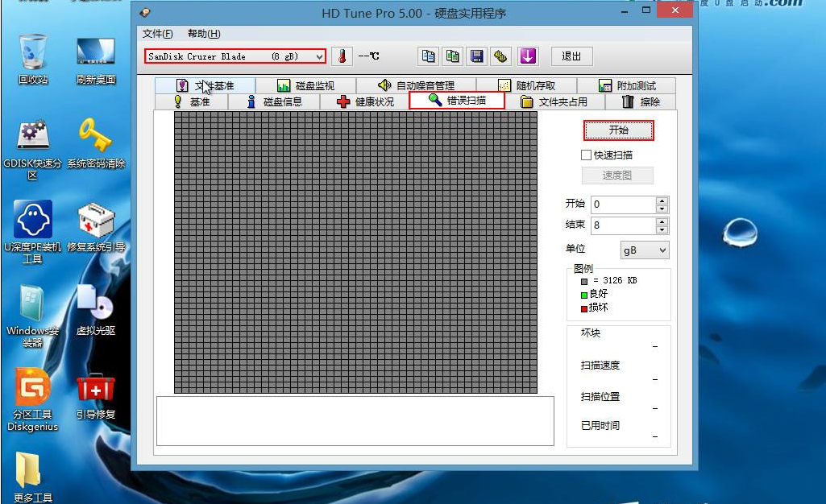Open the 文件(F) menu

coord(157,34)
